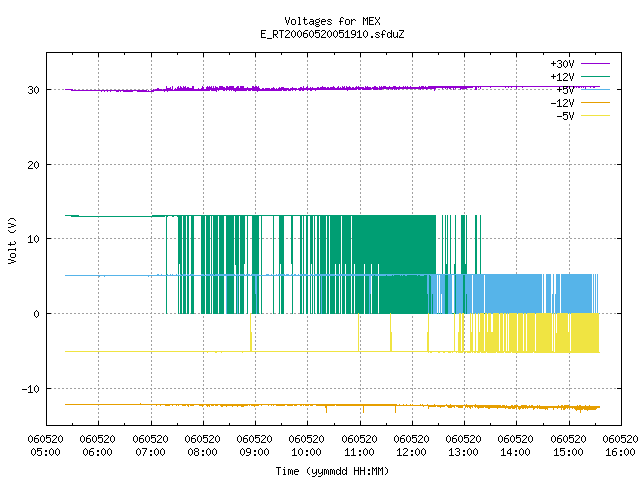Screen dimensions: 640x480
Task: Click the purple +30V legend line sample
Action: click(595, 64)
